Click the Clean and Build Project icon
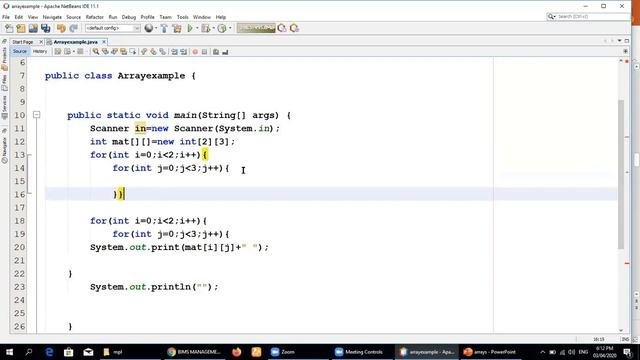The height and width of the screenshot is (360, 640). click(177, 28)
